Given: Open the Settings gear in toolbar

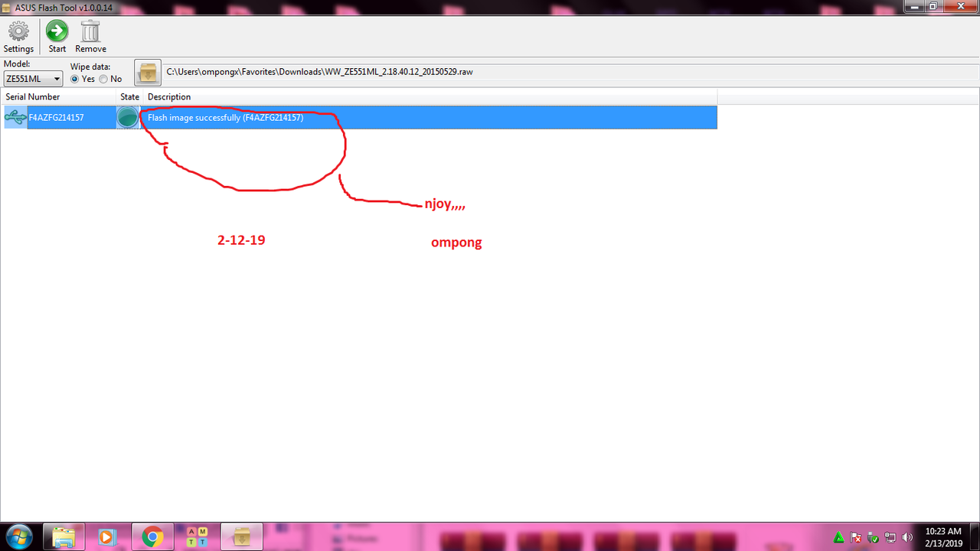Looking at the screenshot, I should pyautogui.click(x=18, y=36).
